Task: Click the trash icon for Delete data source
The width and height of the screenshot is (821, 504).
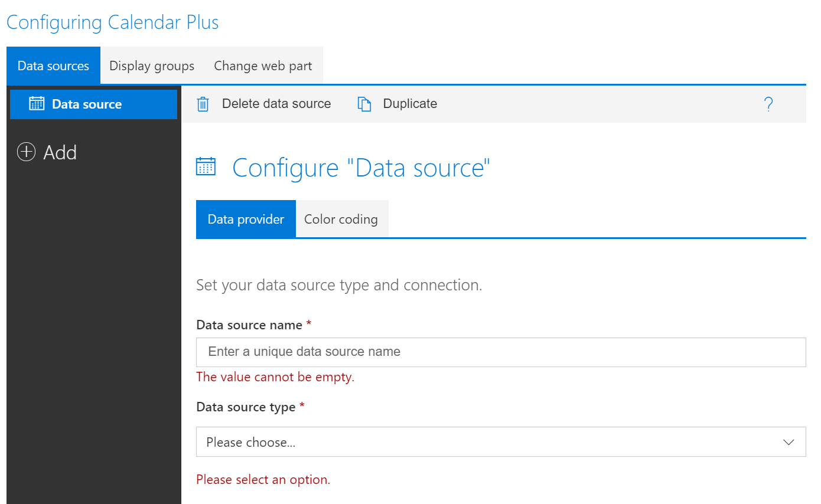Action: coord(203,103)
